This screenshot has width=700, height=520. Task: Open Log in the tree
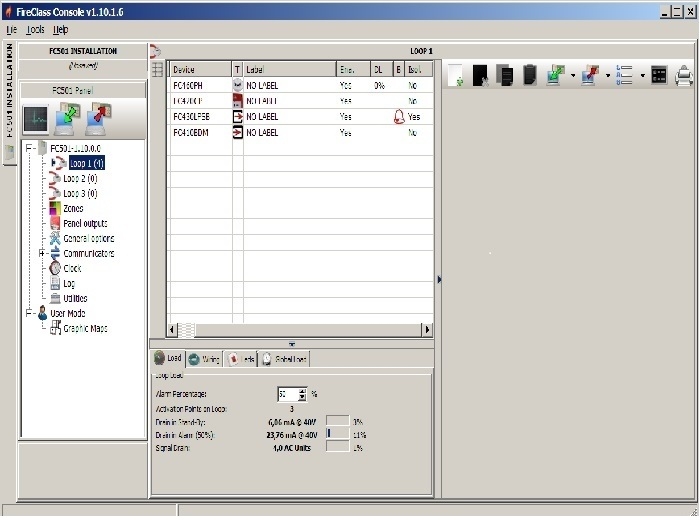point(69,283)
